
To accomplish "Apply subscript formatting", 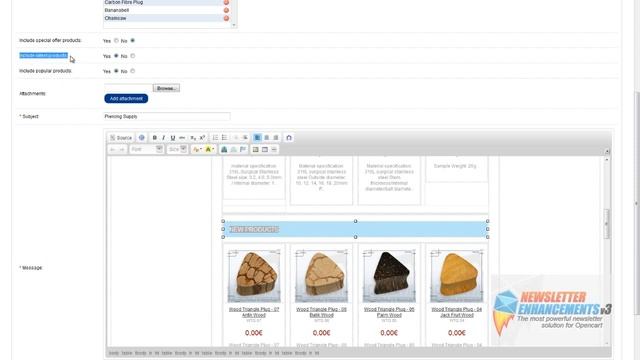I will [x=193, y=138].
